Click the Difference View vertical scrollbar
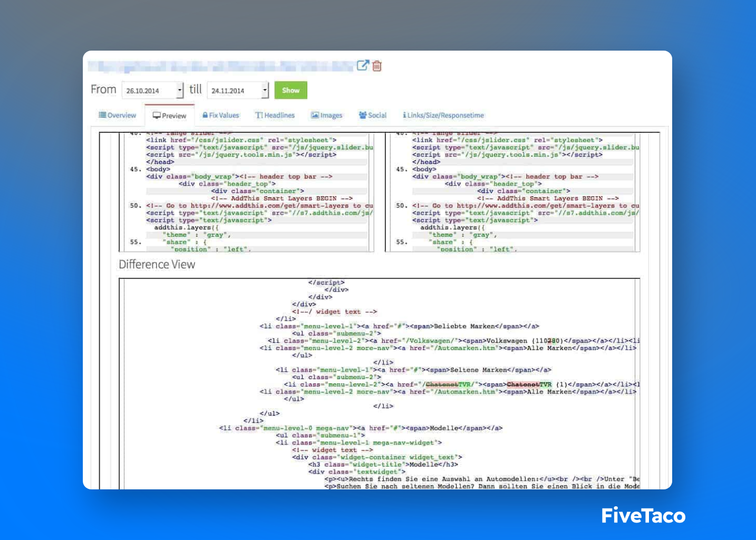This screenshot has height=540, width=756. point(637,384)
